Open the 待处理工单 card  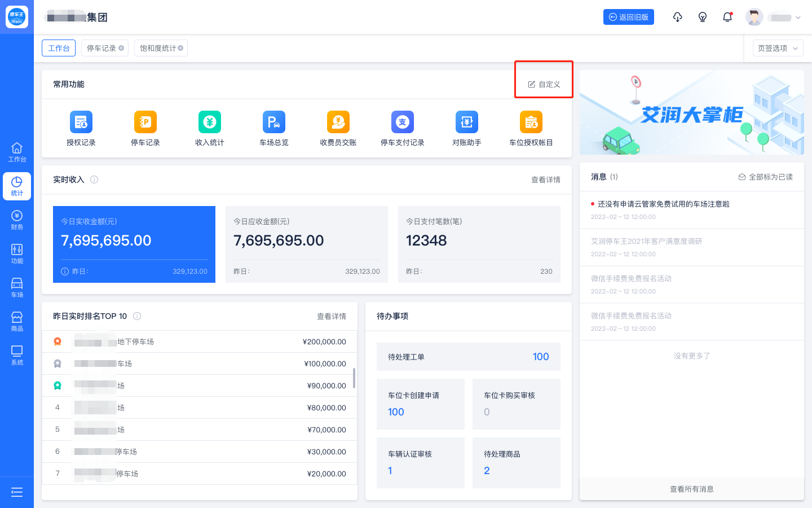pyautogui.click(x=469, y=357)
